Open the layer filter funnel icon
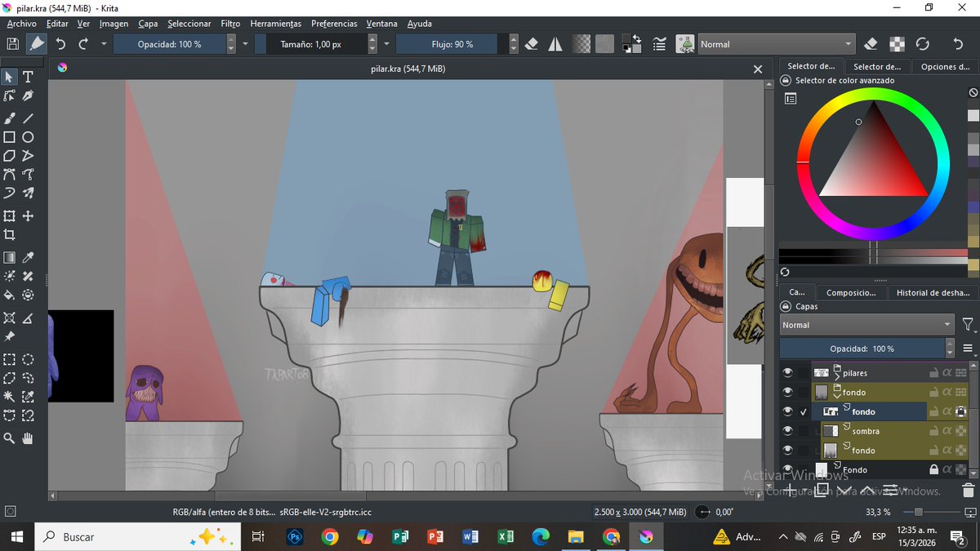 [x=968, y=325]
